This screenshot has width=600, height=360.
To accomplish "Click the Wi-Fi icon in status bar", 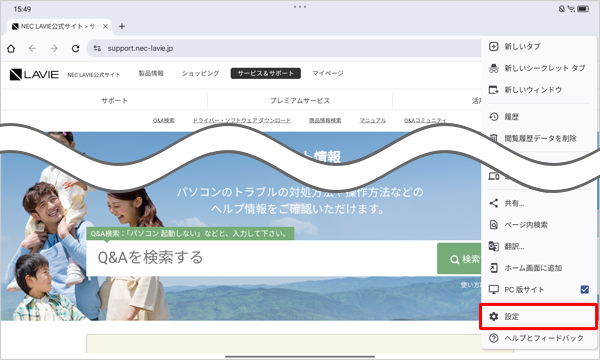I will tap(571, 9).
